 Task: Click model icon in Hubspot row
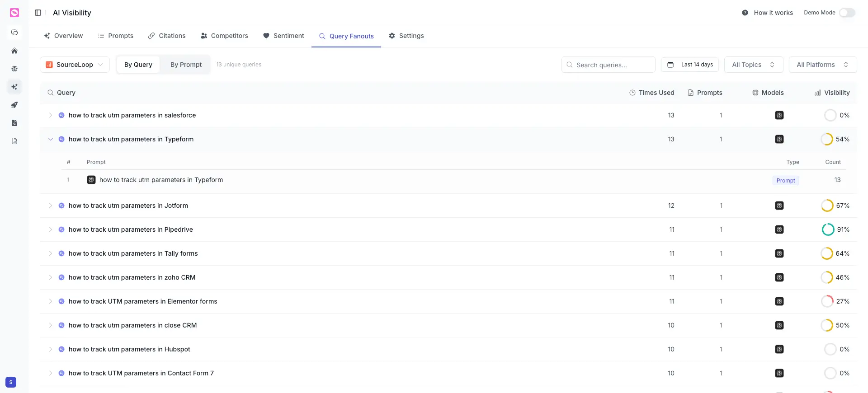pyautogui.click(x=779, y=349)
